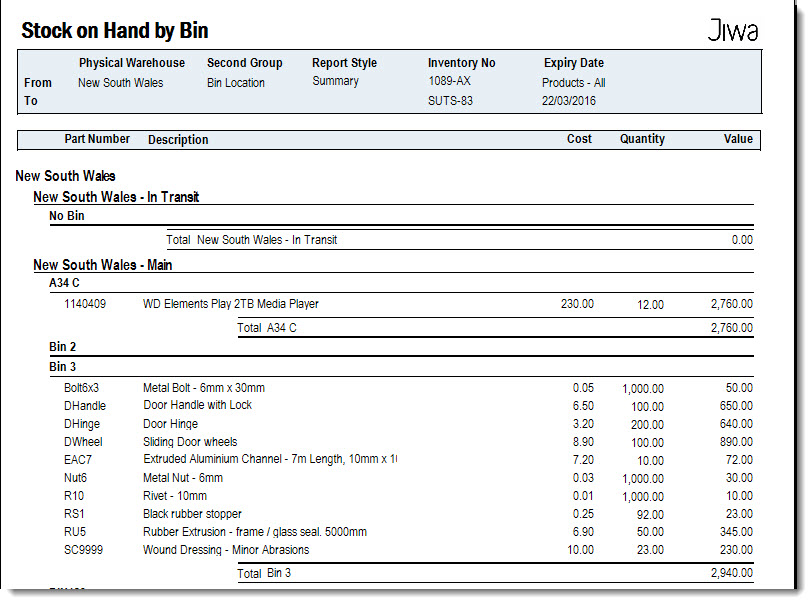Image resolution: width=812 pixels, height=604 pixels.
Task: Click 'New South Wales' warehouse value in header
Action: [x=120, y=83]
